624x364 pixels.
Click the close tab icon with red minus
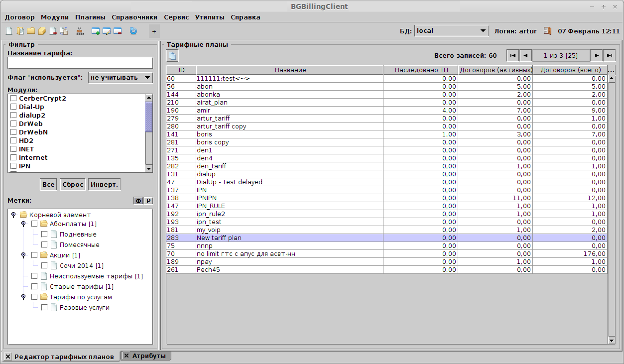(117, 31)
